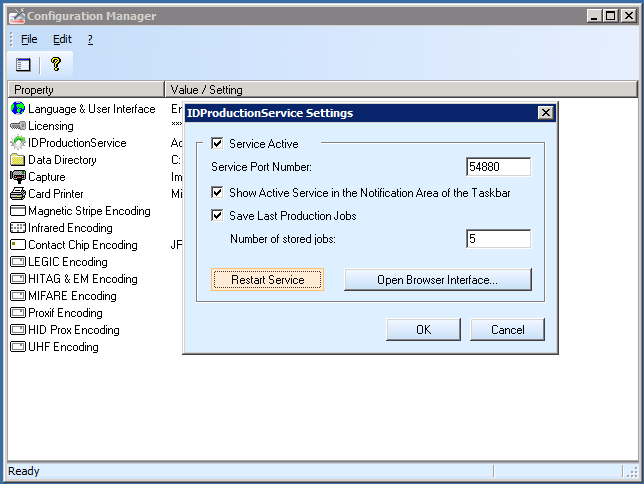Image resolution: width=644 pixels, height=484 pixels.
Task: Uncheck the Service Active checkbox
Action: [x=218, y=144]
